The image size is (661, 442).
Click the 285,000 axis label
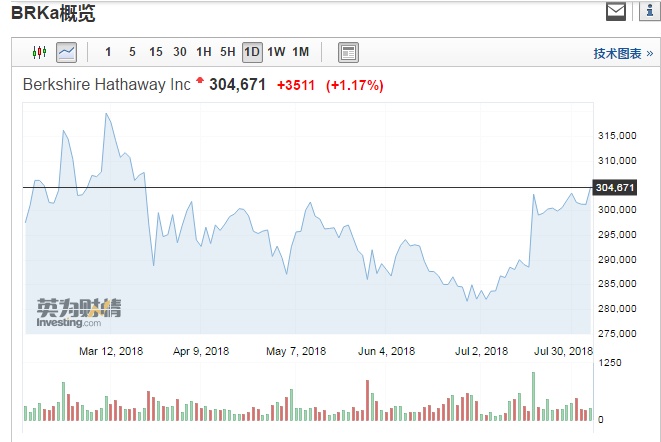click(617, 284)
